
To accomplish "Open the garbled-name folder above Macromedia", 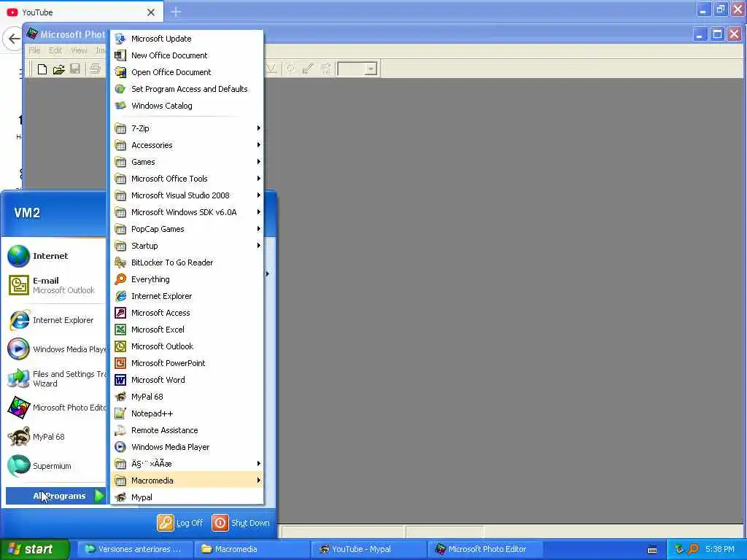I will pos(187,463).
